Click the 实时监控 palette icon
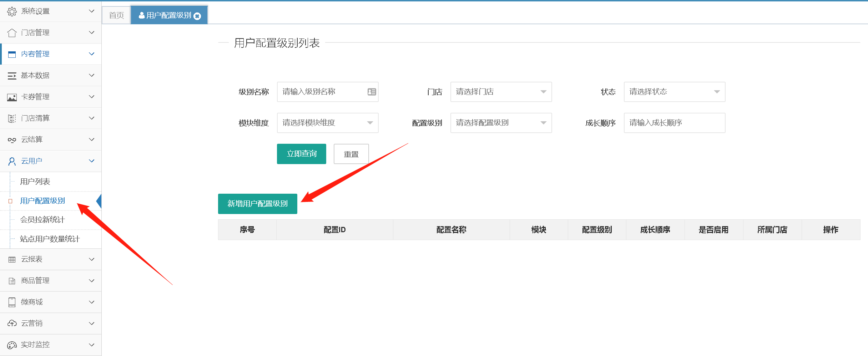This screenshot has height=356, width=868. (x=12, y=345)
